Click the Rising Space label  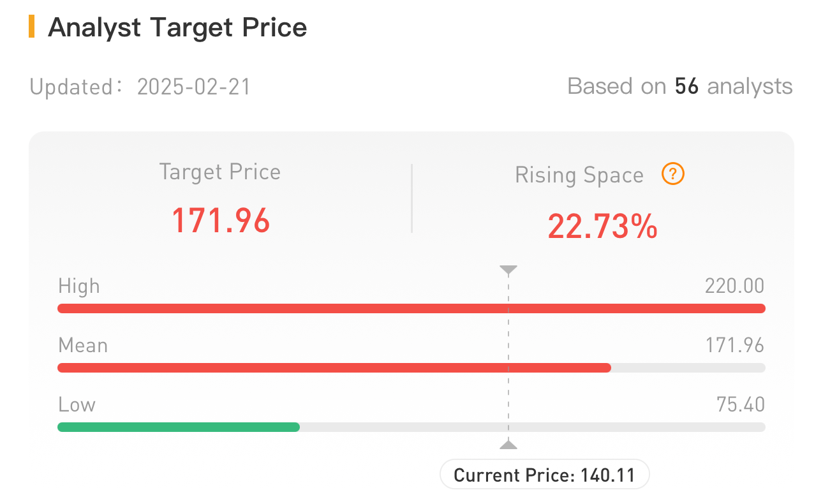coord(579,175)
